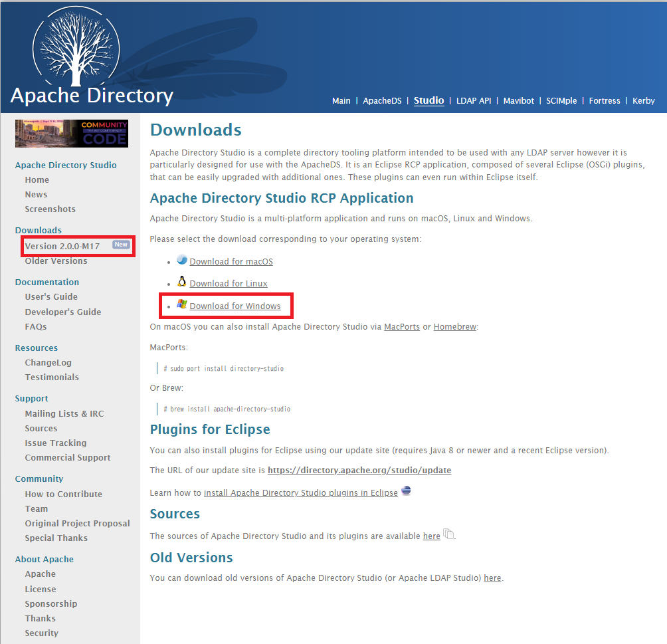Open the Homebrew link

(454, 327)
